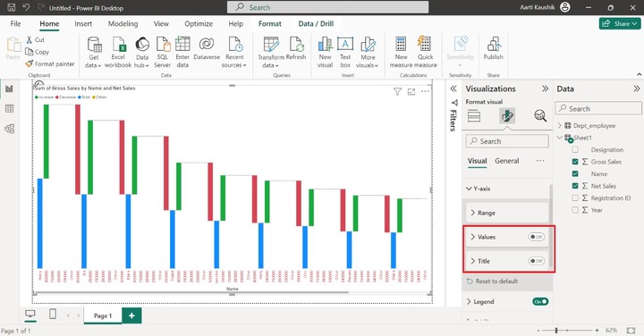Image resolution: width=644 pixels, height=336 pixels.
Task: Switch to desktop layout icon
Action: (x=30, y=315)
